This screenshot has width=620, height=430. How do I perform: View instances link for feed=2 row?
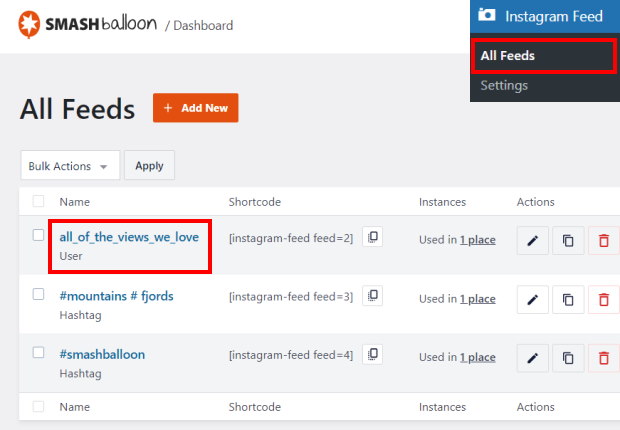(x=478, y=240)
